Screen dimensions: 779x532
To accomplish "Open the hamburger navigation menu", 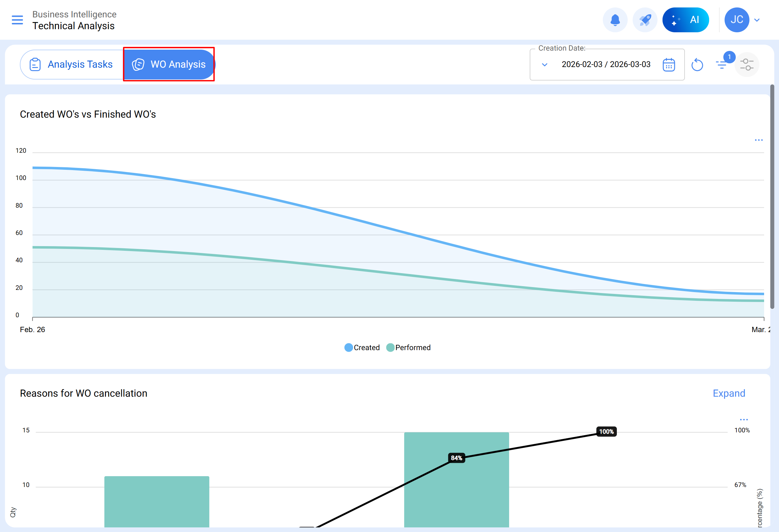I will pyautogui.click(x=17, y=20).
